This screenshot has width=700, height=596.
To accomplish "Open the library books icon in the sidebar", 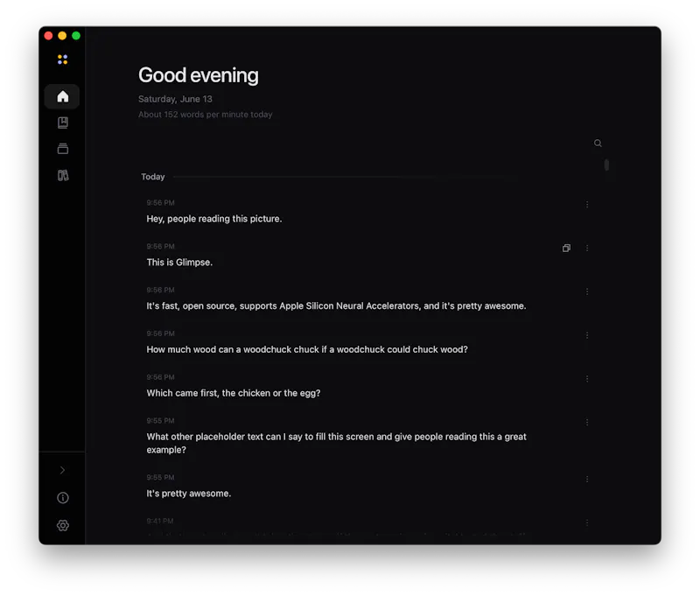I will pos(63,175).
